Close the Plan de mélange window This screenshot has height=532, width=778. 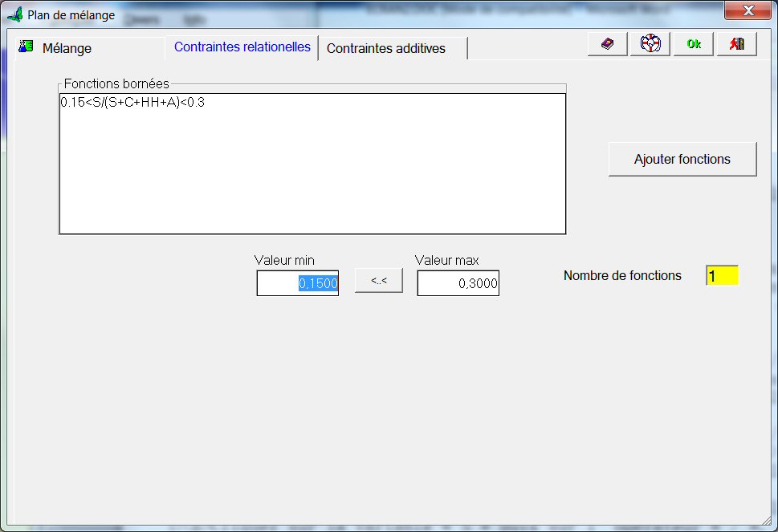(747, 10)
